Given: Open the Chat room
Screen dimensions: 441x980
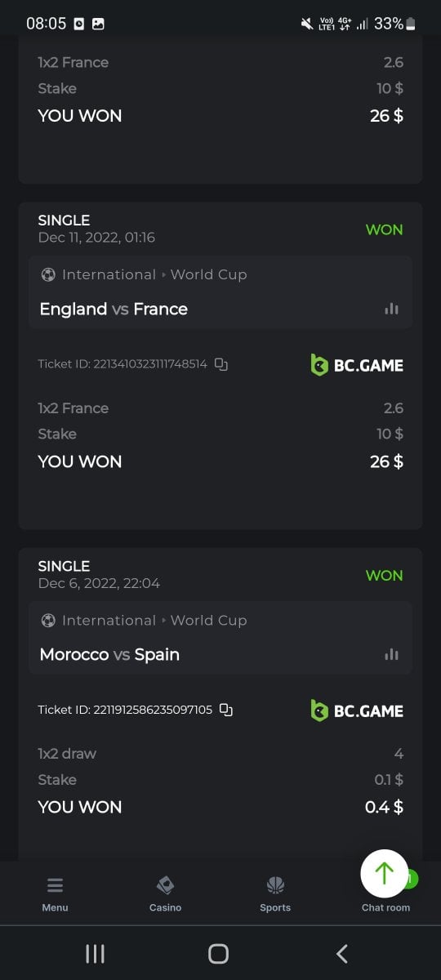Looking at the screenshot, I should [x=385, y=907].
